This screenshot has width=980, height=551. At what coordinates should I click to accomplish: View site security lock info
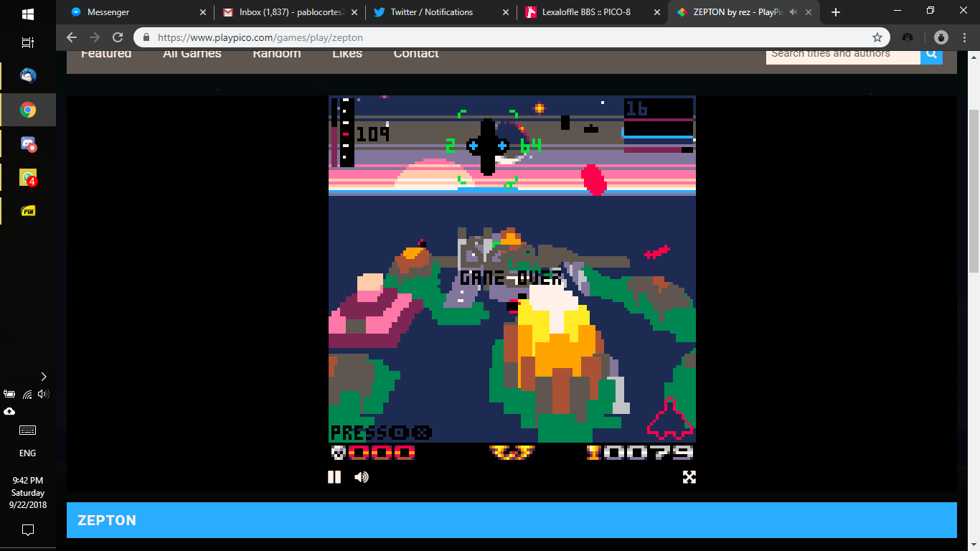pos(146,37)
